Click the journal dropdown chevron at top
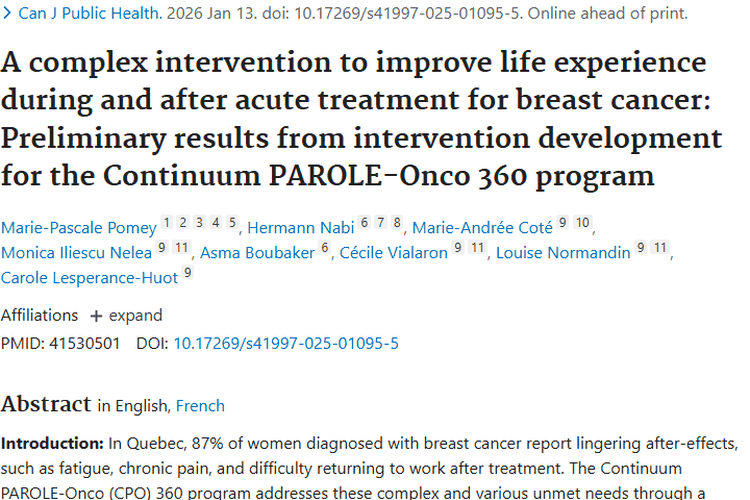Image resolution: width=750 pixels, height=500 pixels. pos(8,15)
